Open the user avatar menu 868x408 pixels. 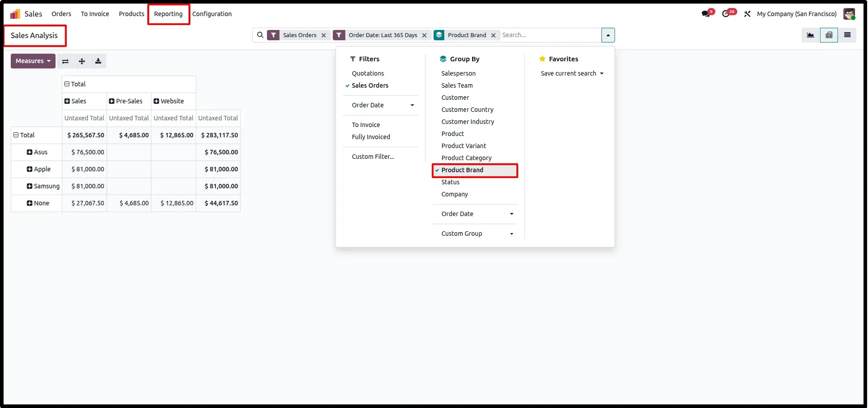tap(849, 14)
